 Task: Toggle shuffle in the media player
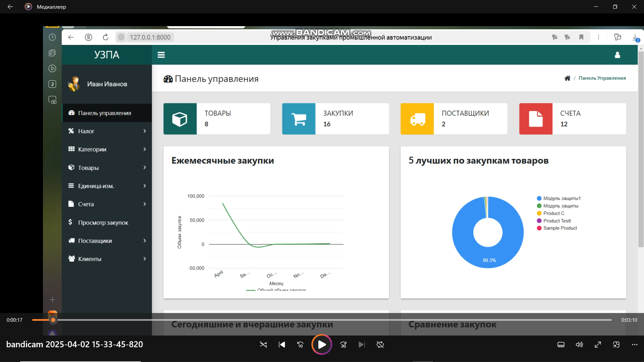point(263,345)
